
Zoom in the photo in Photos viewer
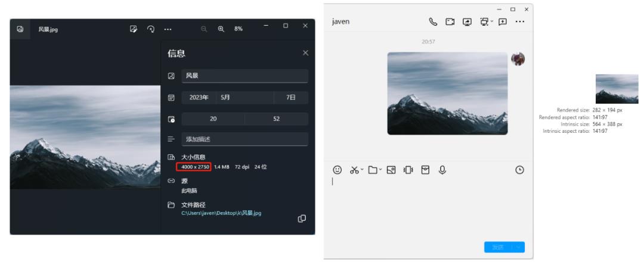point(221,29)
